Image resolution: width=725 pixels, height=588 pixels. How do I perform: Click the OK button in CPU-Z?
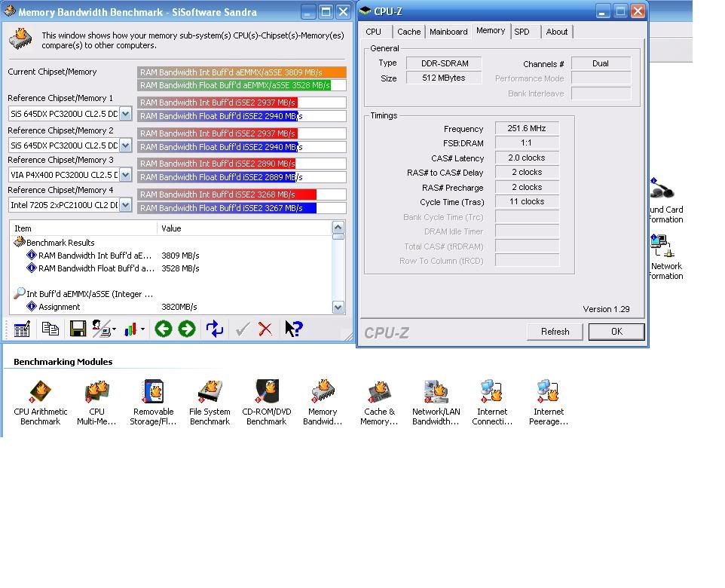point(616,332)
